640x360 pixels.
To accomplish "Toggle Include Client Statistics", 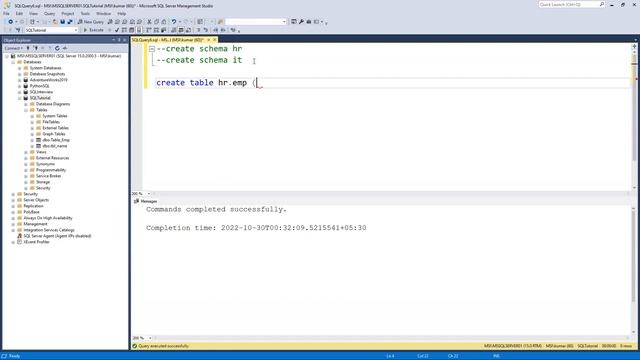I will point(163,30).
